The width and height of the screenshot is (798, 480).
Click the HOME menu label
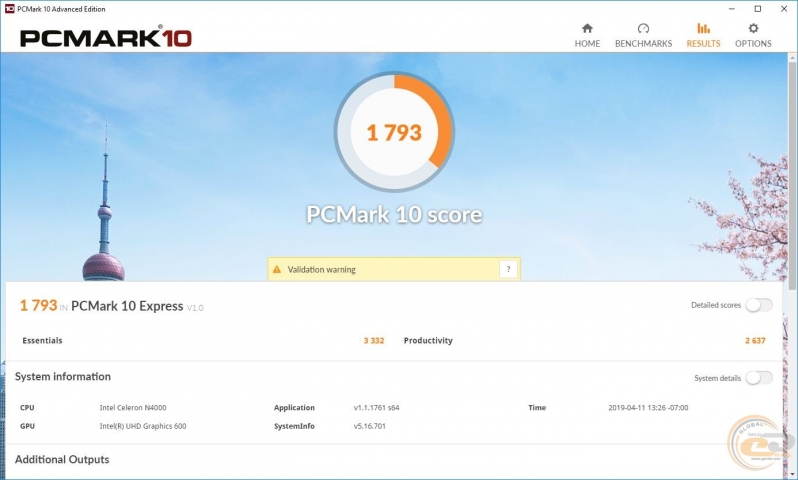click(587, 44)
